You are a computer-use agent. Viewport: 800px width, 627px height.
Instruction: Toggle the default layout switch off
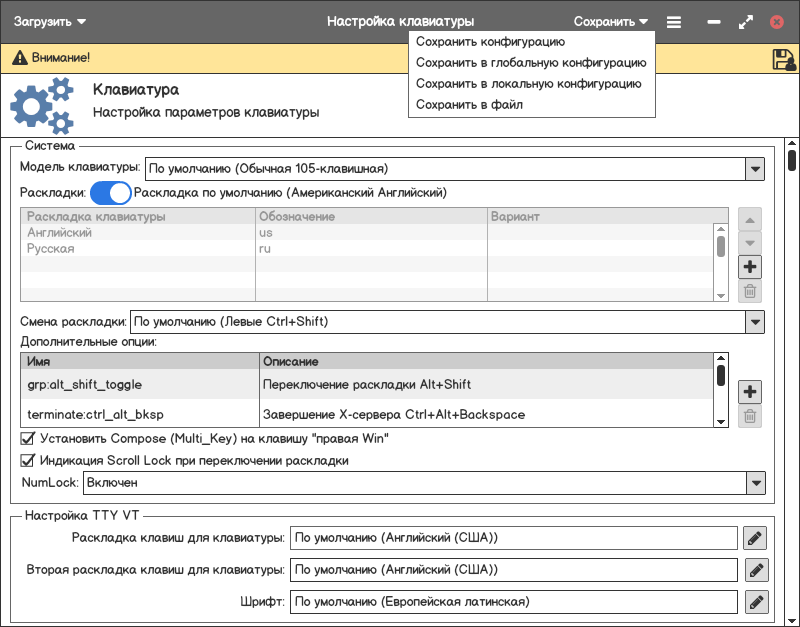tap(111, 192)
